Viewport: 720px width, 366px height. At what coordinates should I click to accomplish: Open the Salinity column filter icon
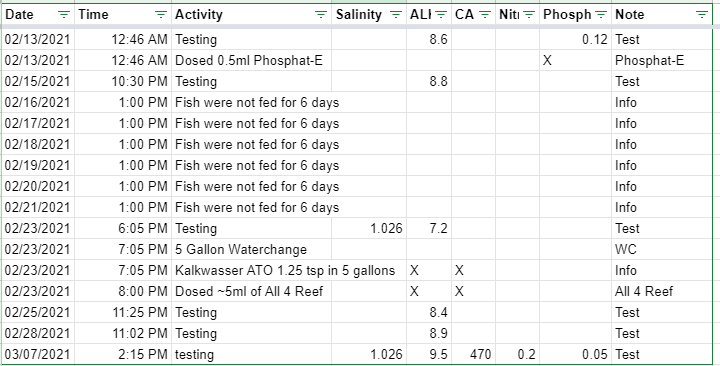click(x=395, y=15)
